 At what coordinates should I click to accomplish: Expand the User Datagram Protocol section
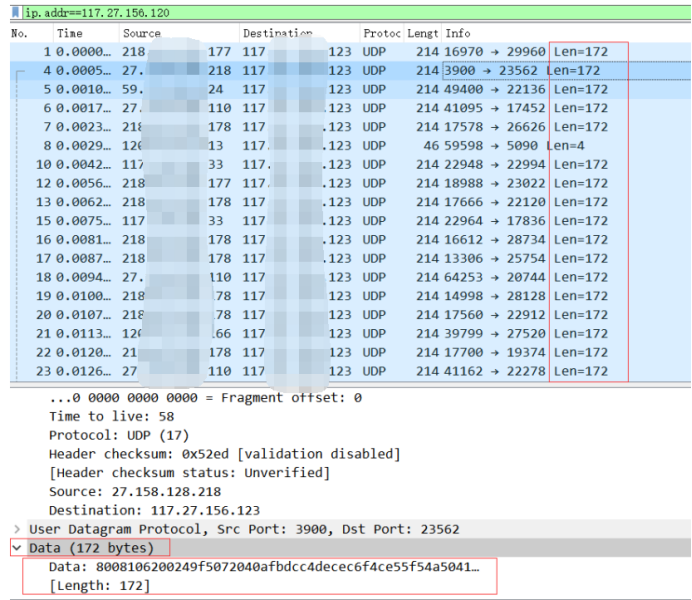pyautogui.click(x=17, y=529)
